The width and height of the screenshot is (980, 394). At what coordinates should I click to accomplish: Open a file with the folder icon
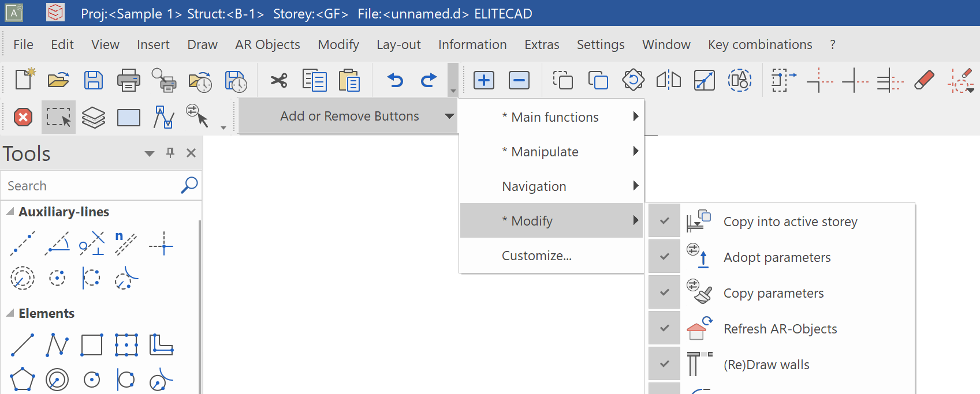pyautogui.click(x=58, y=80)
